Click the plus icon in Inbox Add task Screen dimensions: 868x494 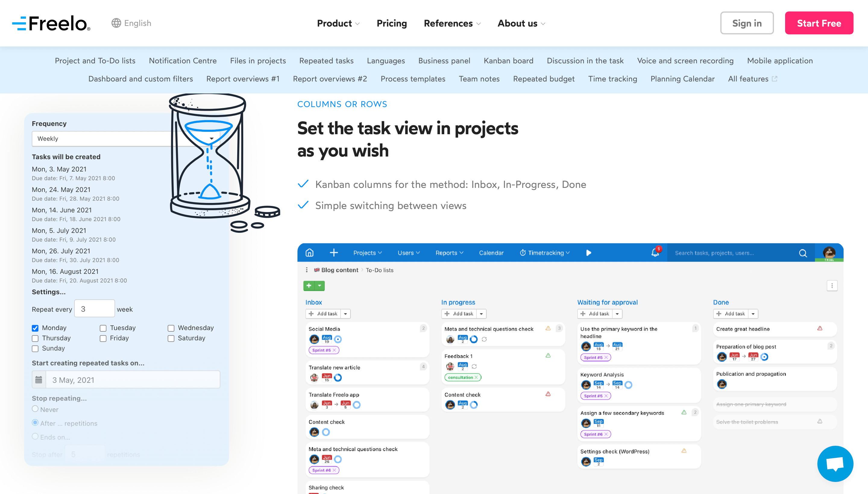tap(311, 314)
